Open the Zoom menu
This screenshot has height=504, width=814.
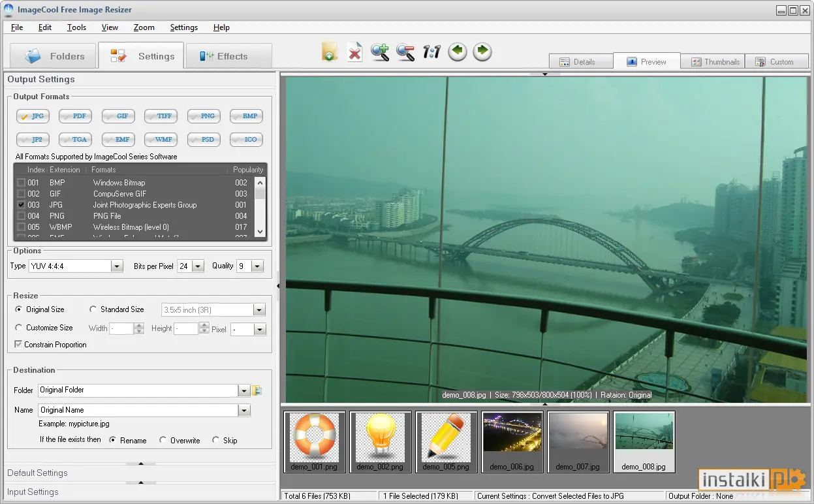(144, 27)
